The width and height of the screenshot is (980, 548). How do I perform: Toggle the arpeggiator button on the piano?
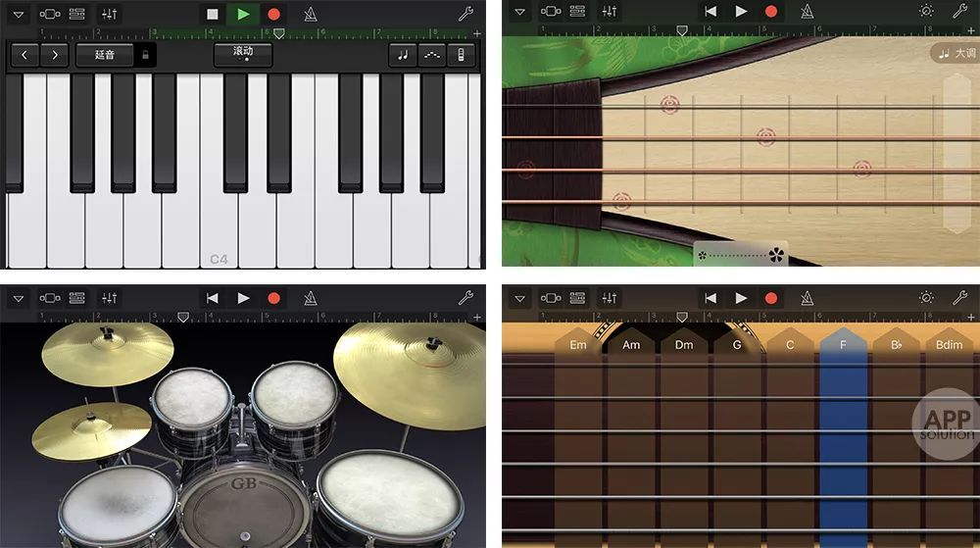click(x=431, y=55)
